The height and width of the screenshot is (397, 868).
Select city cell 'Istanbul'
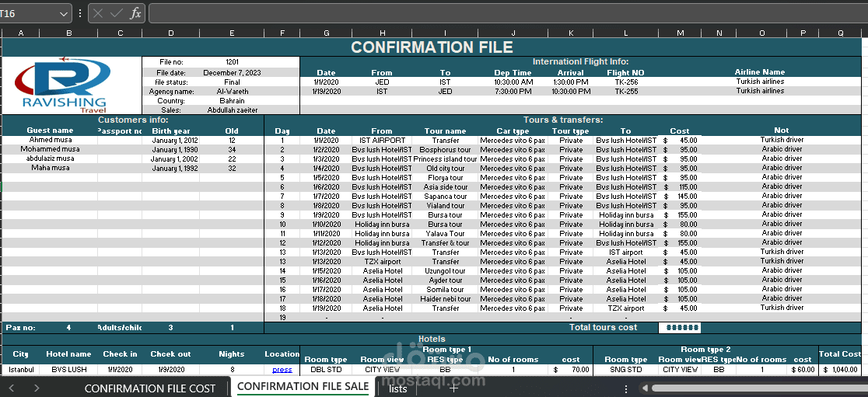point(21,369)
